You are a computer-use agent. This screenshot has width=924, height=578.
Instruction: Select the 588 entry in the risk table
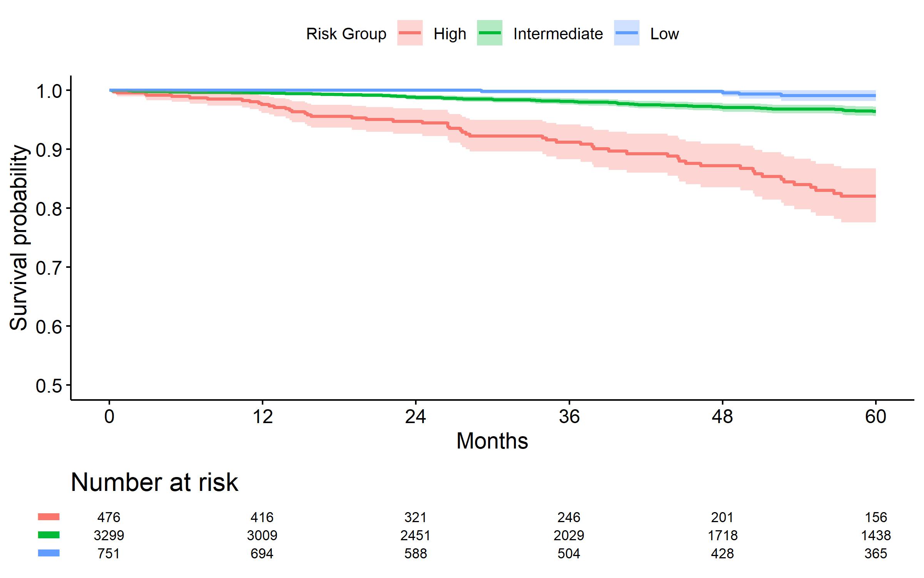tap(415, 553)
